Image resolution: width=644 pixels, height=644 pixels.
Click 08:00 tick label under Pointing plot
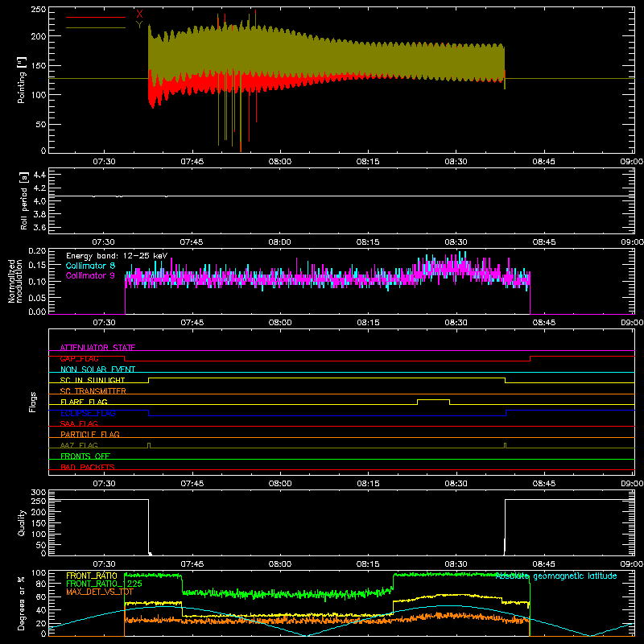click(280, 162)
